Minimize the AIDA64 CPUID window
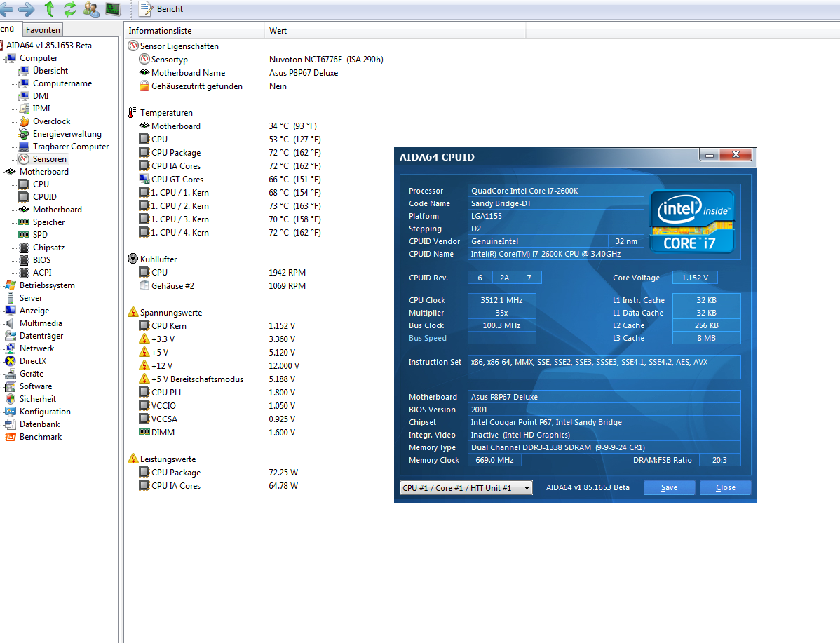 coord(710,155)
